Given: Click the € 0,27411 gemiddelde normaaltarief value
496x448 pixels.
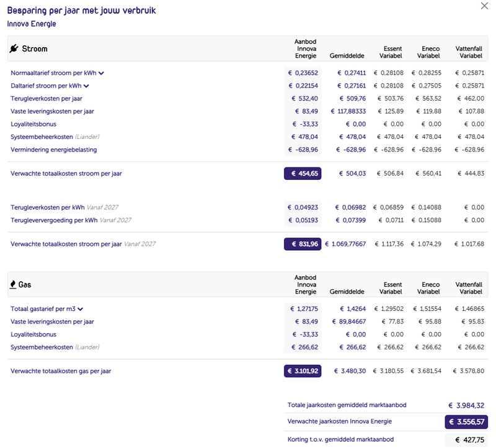Looking at the screenshot, I should coord(352,73).
